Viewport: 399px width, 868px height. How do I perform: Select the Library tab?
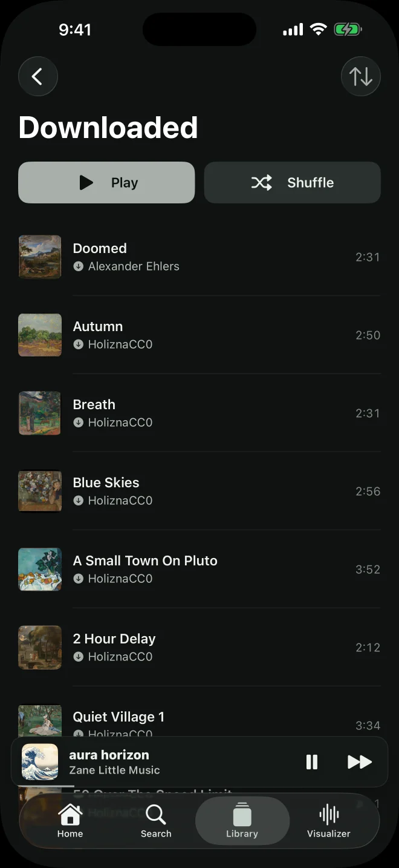click(x=242, y=821)
